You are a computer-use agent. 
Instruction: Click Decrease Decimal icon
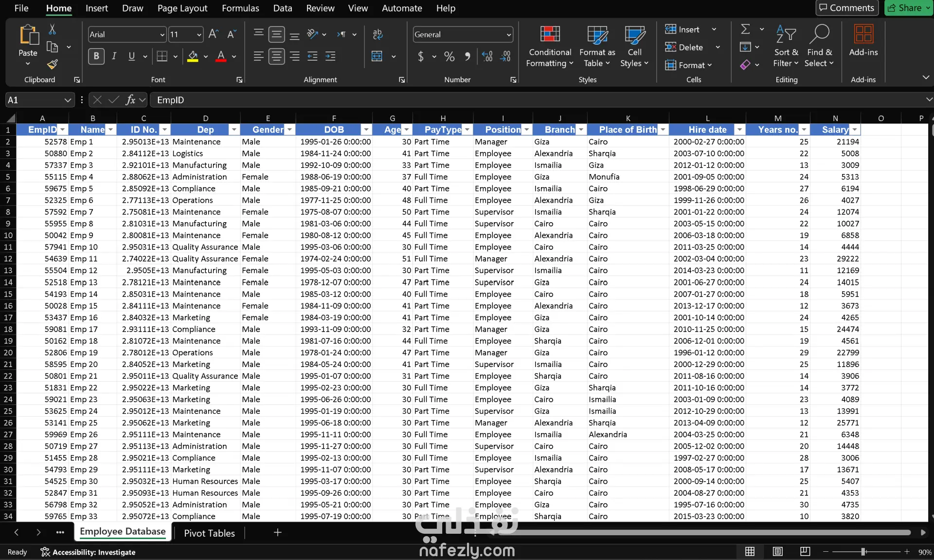pyautogui.click(x=506, y=56)
